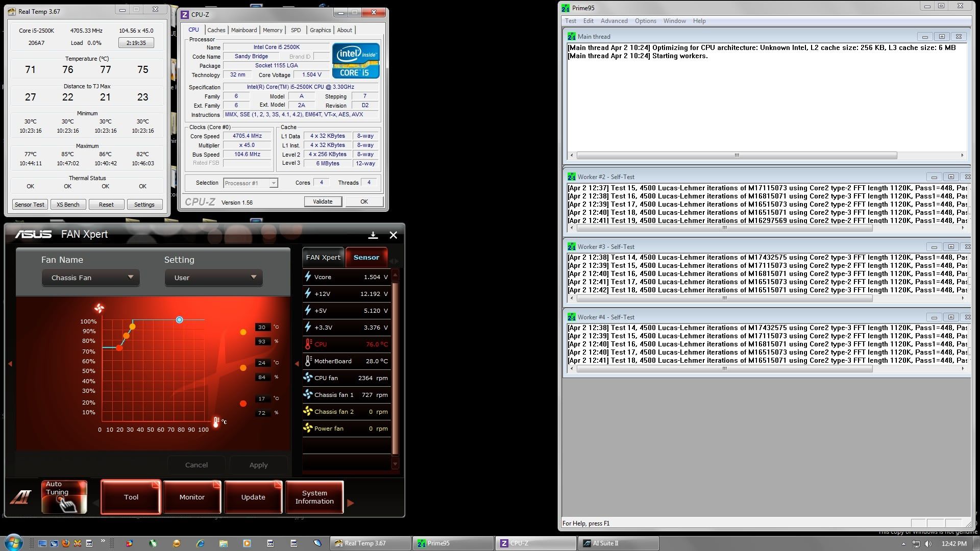Click the Windows Start orb
The height and width of the screenshot is (551, 980).
[x=14, y=542]
